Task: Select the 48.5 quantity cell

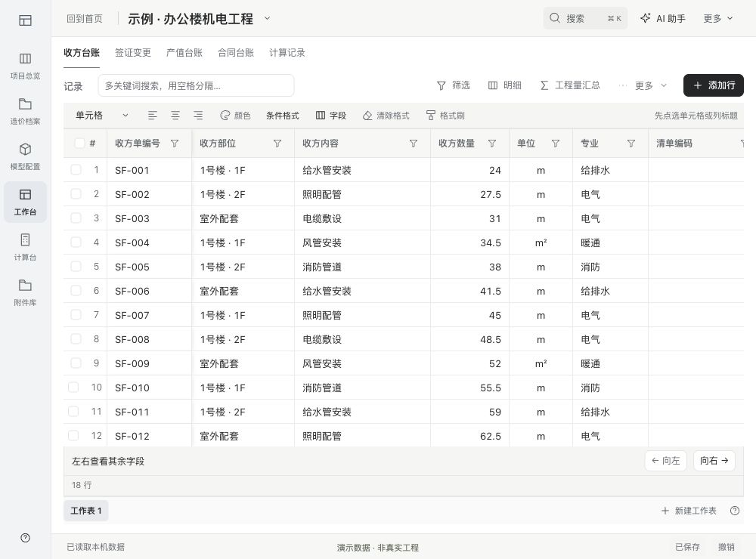Action: [469, 338]
